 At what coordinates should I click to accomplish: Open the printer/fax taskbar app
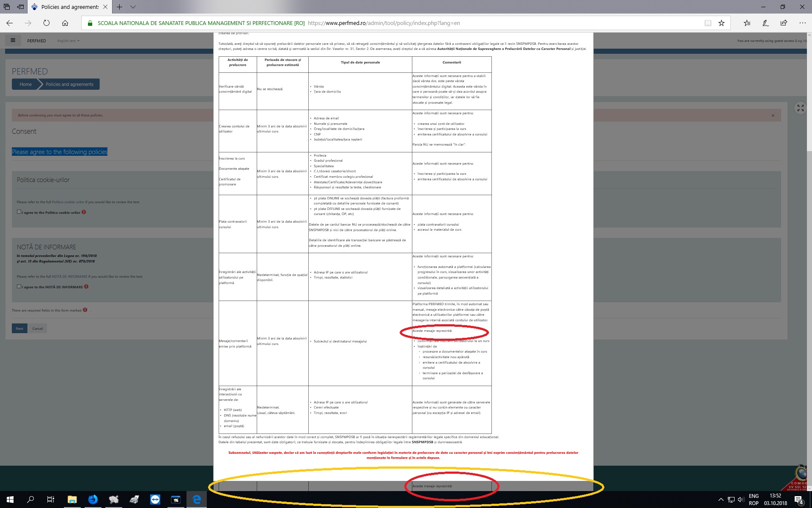134,500
